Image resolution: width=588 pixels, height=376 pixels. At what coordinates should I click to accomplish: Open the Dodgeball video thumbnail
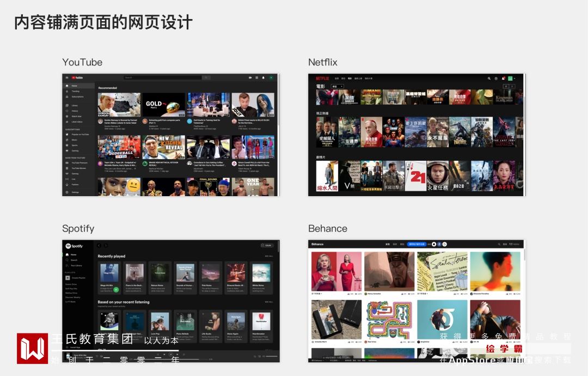[119, 147]
